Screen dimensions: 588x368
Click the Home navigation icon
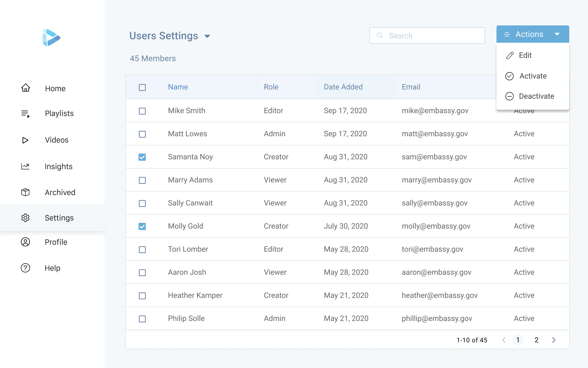click(25, 88)
